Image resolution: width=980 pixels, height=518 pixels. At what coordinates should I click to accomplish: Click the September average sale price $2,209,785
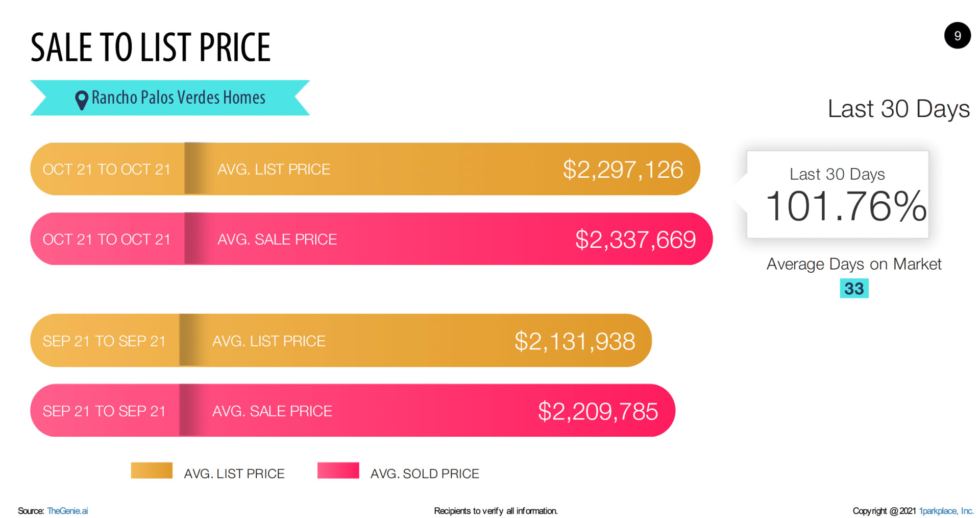[x=598, y=411]
